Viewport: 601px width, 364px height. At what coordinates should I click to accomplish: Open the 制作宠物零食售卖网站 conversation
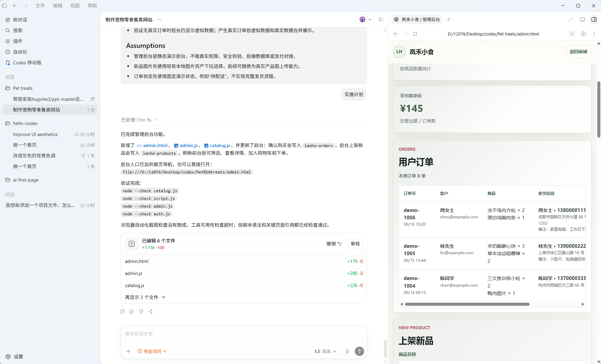50,110
